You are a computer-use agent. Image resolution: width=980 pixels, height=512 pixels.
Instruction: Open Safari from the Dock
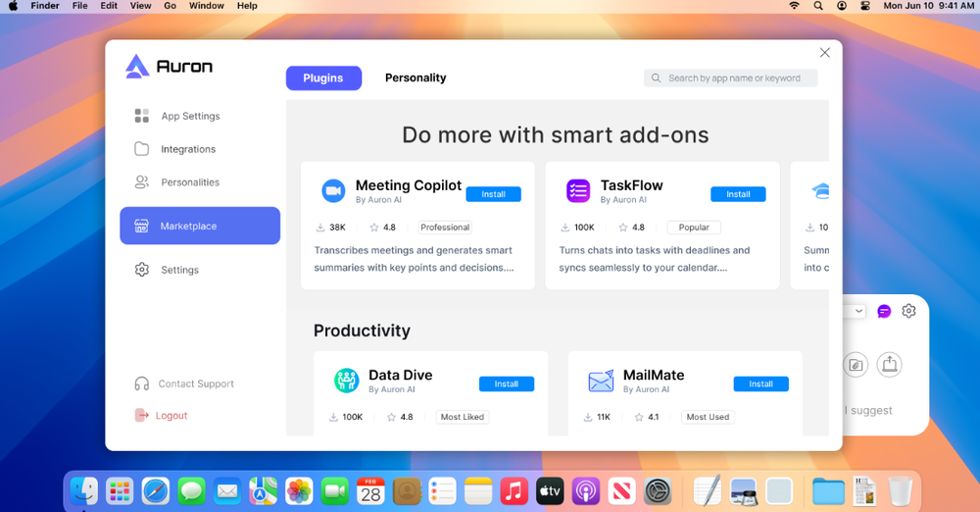coord(156,491)
